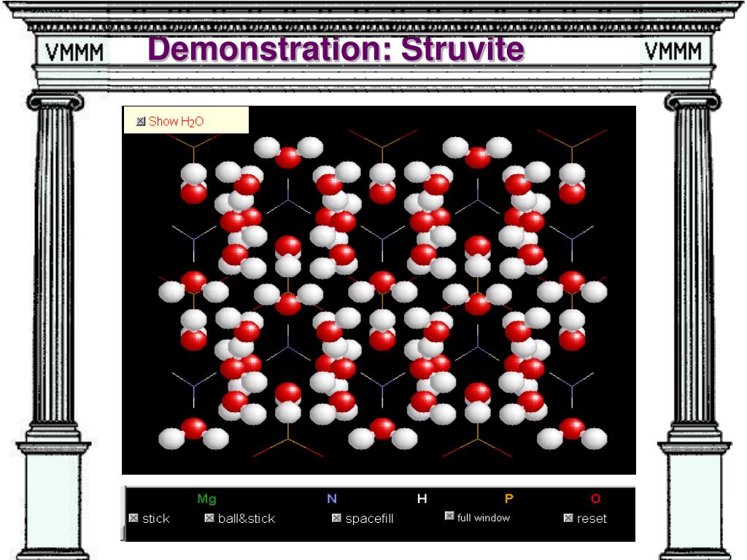
Task: Enable the stick display checkbox
Action: (x=133, y=518)
